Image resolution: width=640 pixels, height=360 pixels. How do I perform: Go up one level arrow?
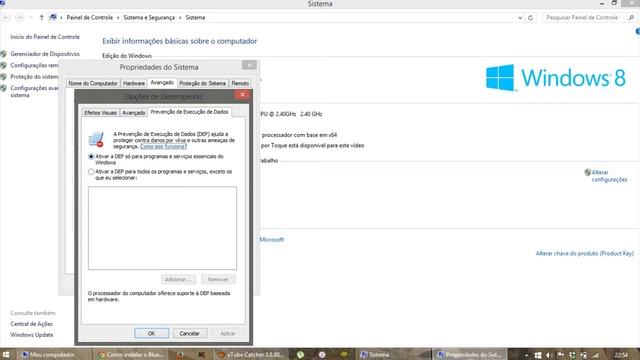[41, 18]
